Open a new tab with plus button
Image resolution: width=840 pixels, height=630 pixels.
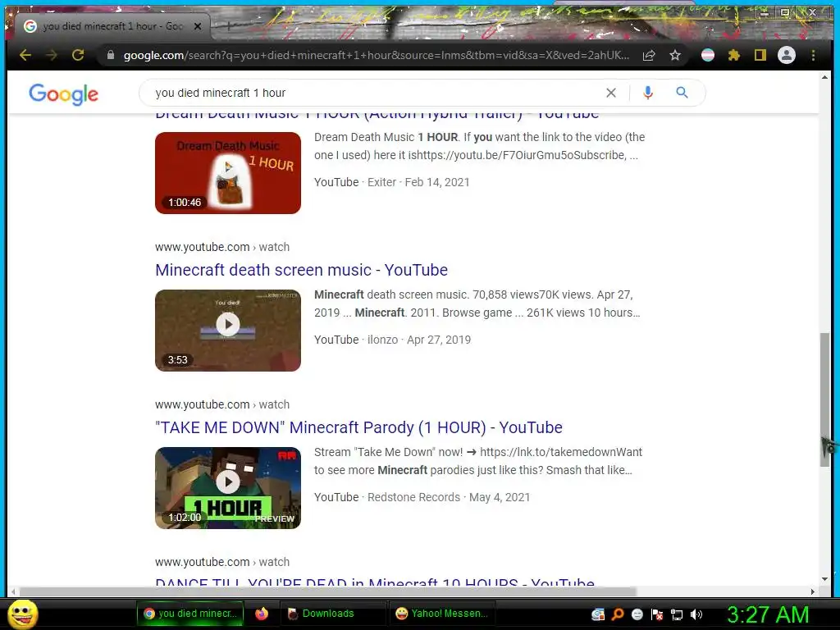[228, 25]
